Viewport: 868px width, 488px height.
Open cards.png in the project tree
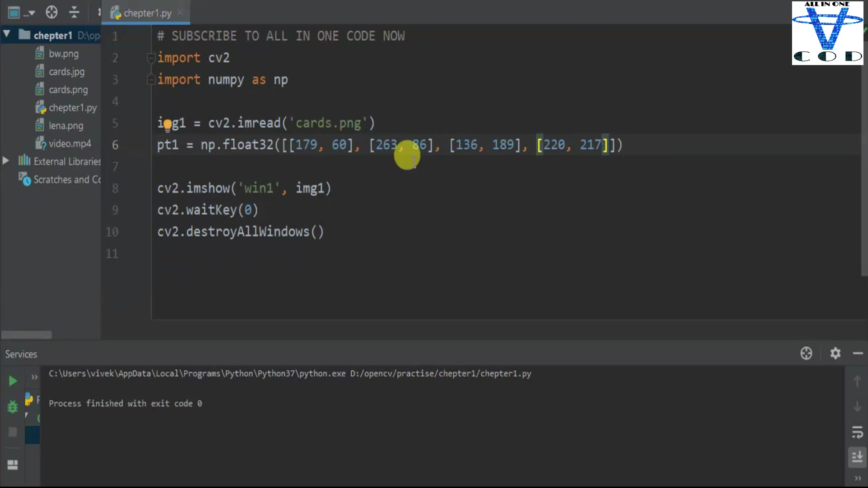coord(68,89)
